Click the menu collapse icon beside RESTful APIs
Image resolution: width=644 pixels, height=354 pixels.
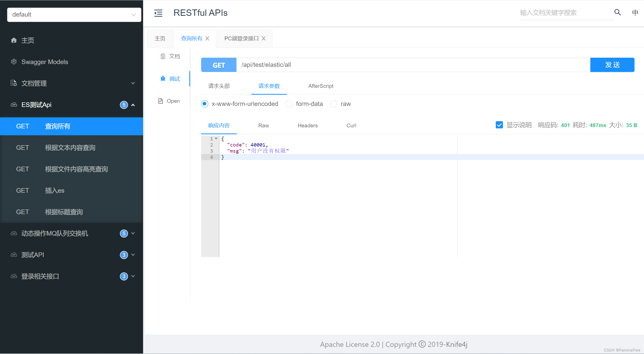(x=158, y=13)
